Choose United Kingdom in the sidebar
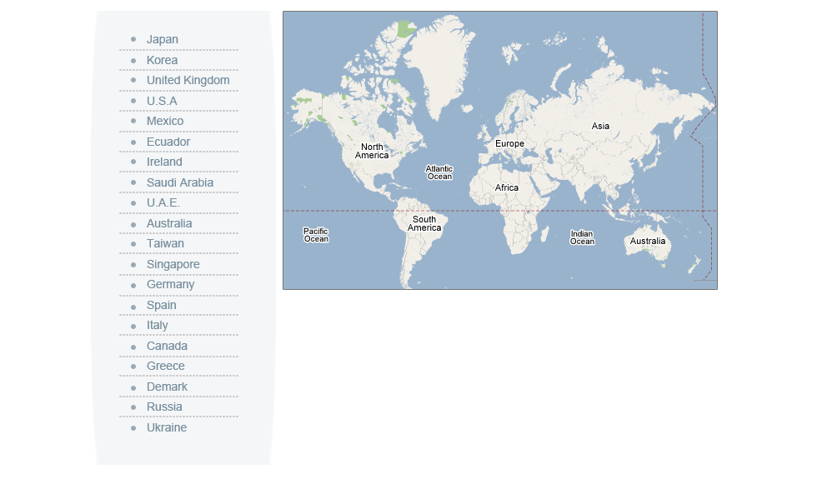The height and width of the screenshot is (504, 817). 188,80
